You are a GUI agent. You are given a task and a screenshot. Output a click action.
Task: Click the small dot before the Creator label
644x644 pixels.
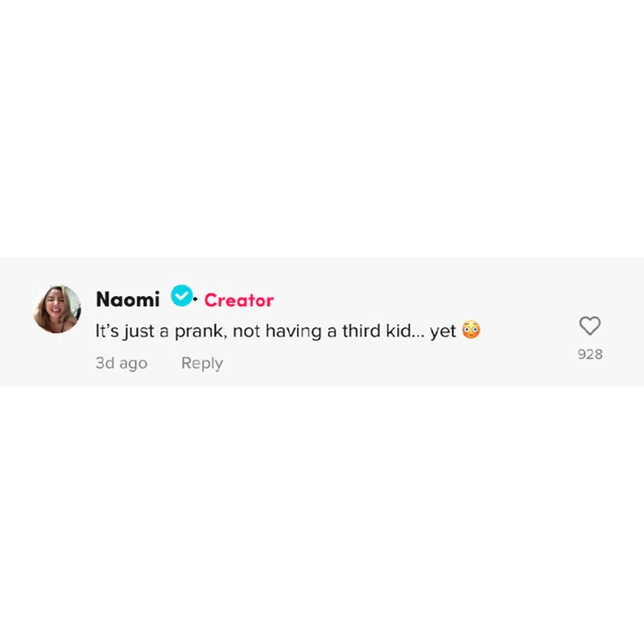pyautogui.click(x=196, y=299)
